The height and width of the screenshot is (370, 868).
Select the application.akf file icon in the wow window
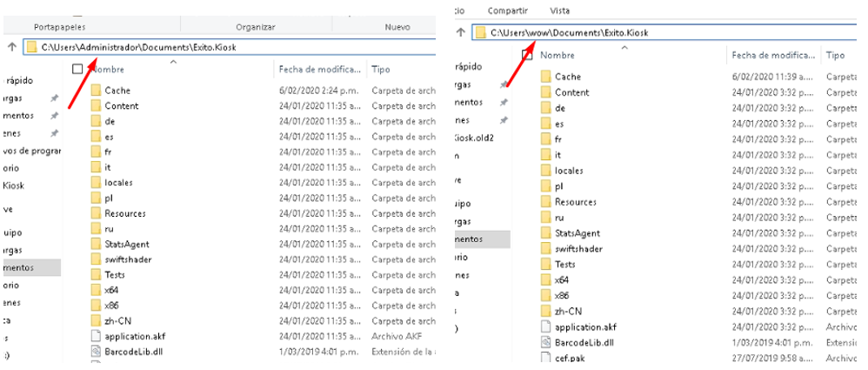[x=545, y=326]
